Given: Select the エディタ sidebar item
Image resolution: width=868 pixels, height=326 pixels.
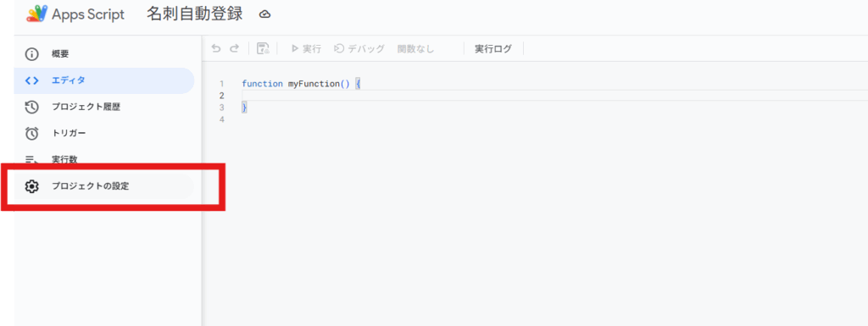Looking at the screenshot, I should pos(104,80).
